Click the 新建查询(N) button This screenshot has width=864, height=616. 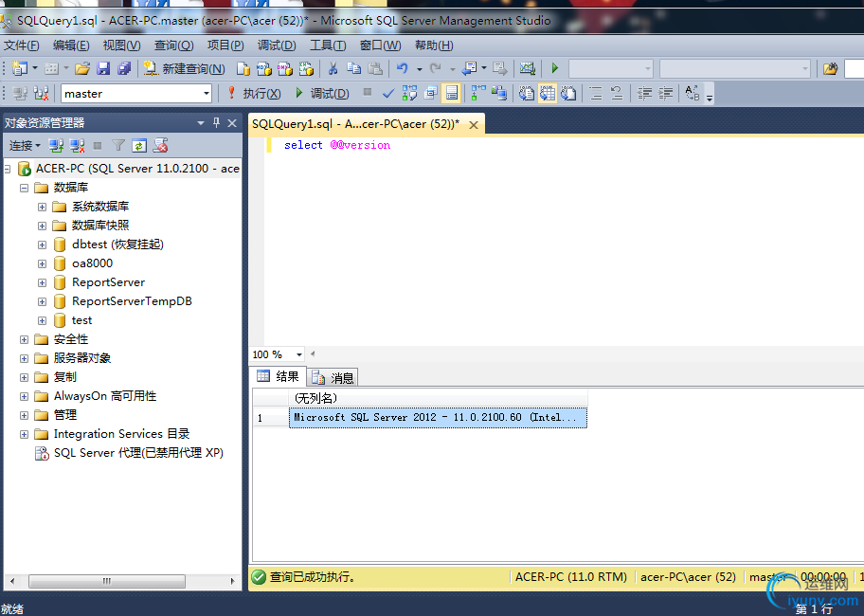[185, 68]
